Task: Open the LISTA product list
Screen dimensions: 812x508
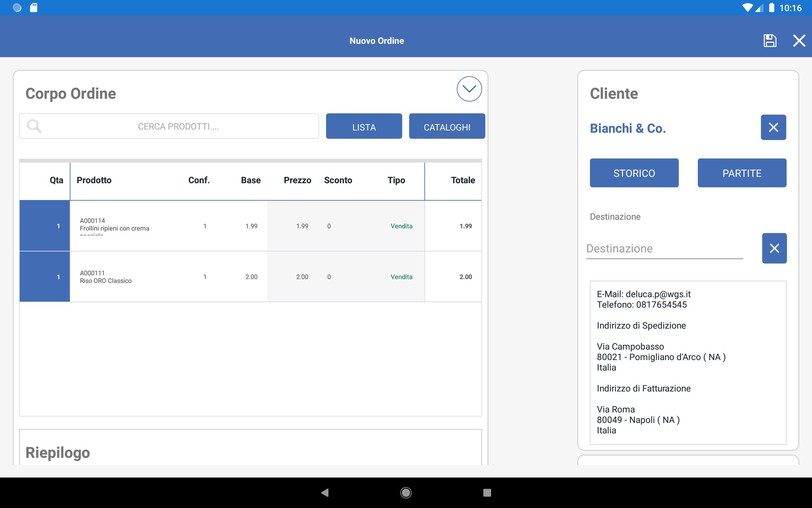Action: tap(364, 126)
